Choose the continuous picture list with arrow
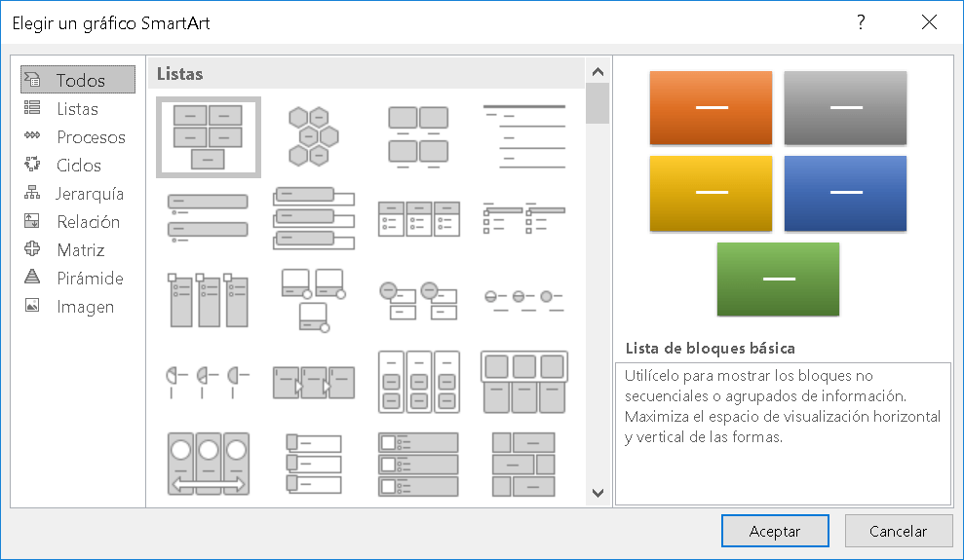The height and width of the screenshot is (560, 964). (x=209, y=464)
